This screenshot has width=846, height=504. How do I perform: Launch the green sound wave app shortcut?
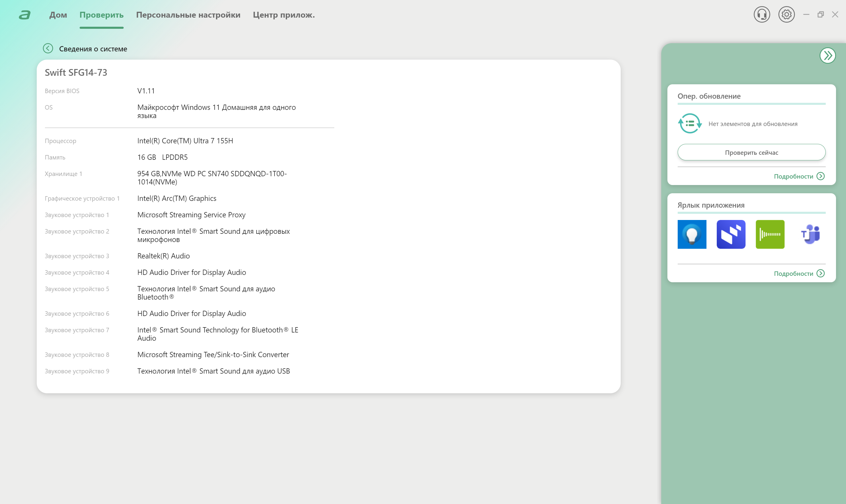770,234
